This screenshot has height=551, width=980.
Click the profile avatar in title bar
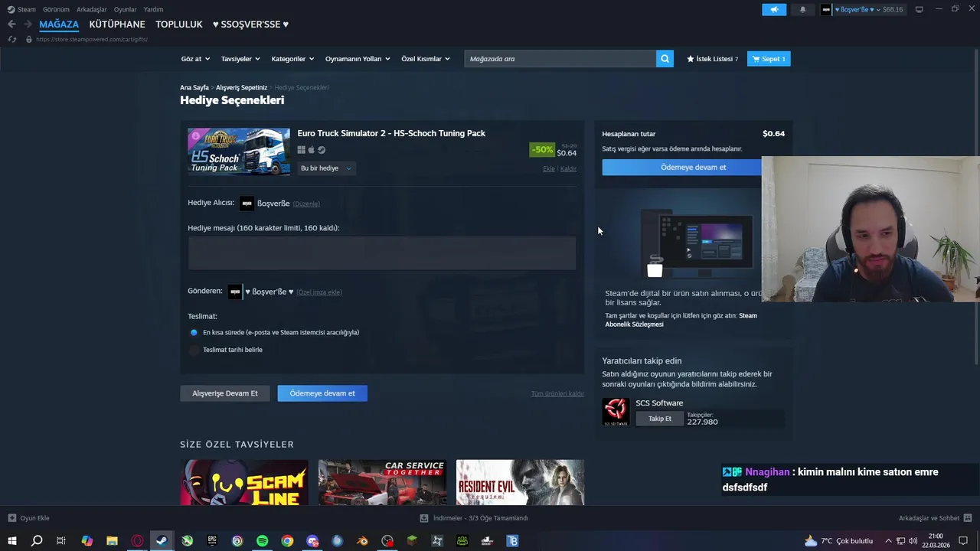(x=826, y=9)
